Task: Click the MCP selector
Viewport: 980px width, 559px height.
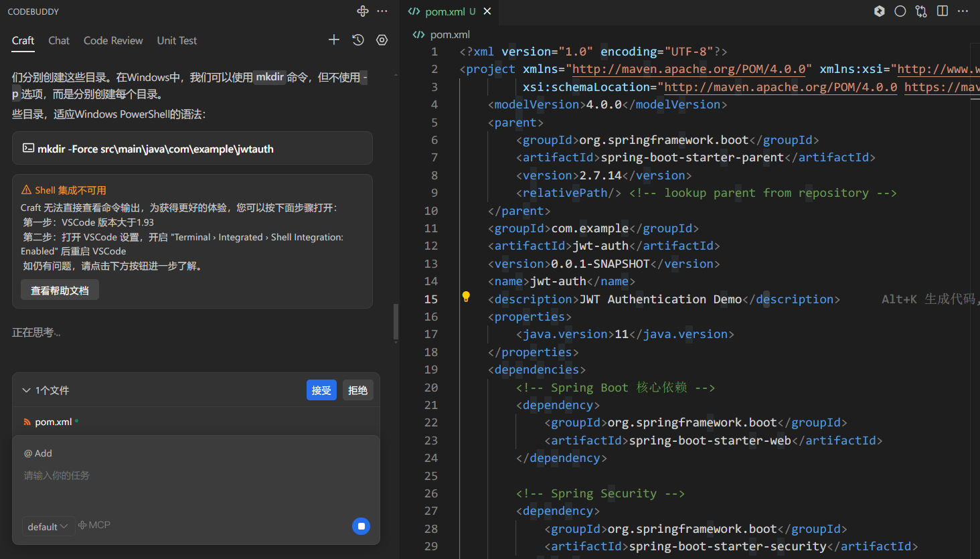Action: (94, 526)
